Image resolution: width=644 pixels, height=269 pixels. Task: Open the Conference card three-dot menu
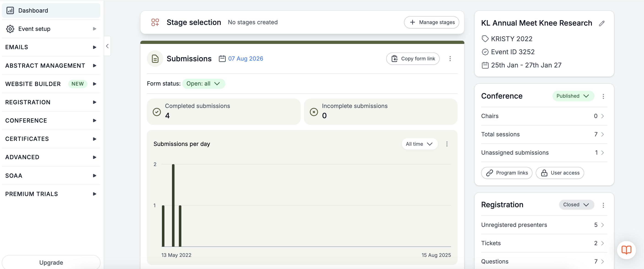[x=603, y=96]
